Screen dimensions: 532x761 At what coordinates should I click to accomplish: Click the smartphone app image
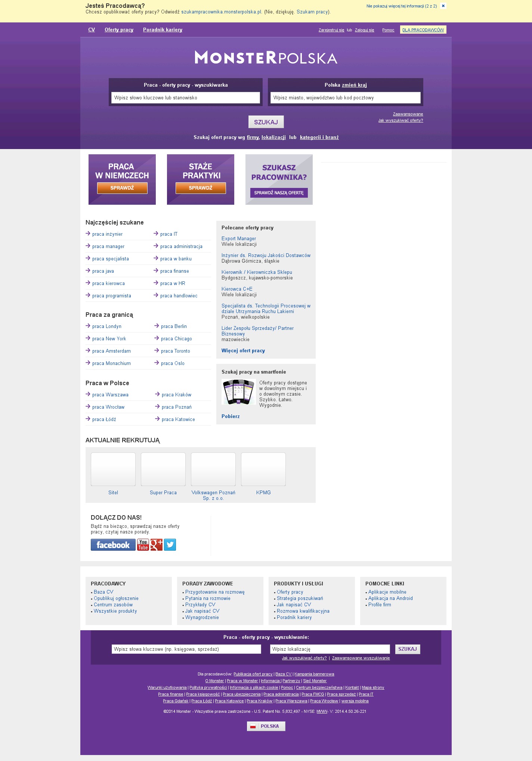click(x=239, y=392)
